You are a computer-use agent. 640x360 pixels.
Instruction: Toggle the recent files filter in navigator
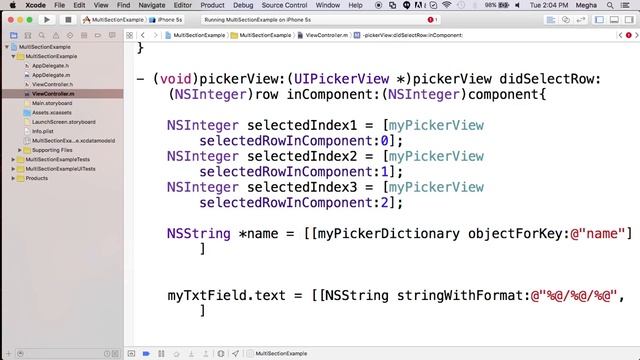107,353
